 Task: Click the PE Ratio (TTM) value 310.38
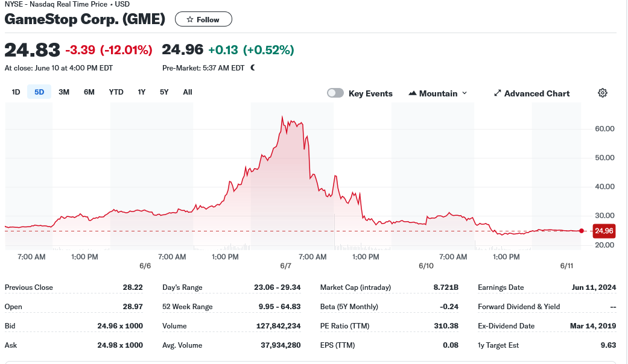click(446, 325)
